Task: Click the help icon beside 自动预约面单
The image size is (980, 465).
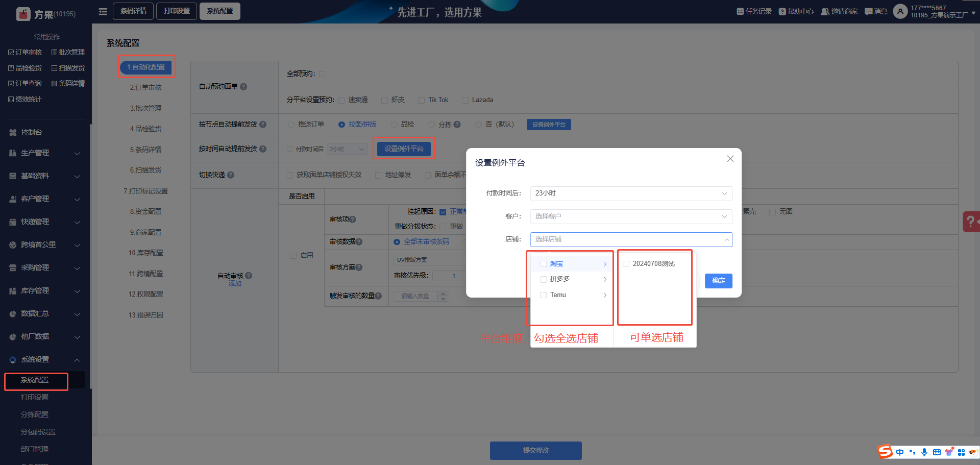Action: pos(243,87)
